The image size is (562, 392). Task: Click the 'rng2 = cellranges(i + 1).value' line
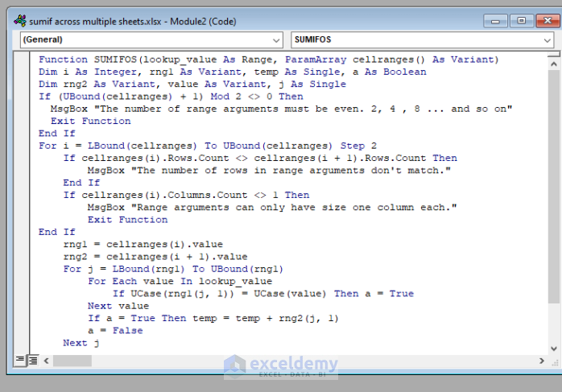click(x=155, y=257)
